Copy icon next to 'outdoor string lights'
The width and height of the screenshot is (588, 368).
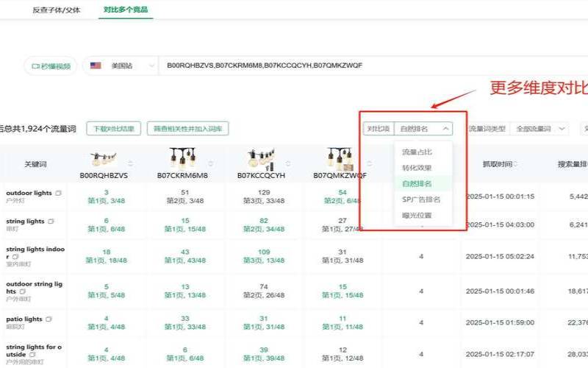(23, 291)
